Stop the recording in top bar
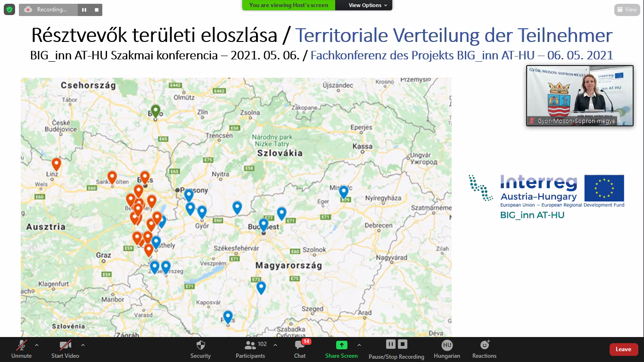644x362 pixels. coord(97,9)
